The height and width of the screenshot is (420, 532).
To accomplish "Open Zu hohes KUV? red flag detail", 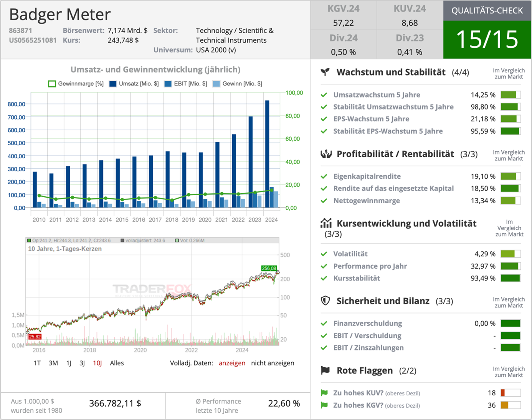I will point(377,393).
